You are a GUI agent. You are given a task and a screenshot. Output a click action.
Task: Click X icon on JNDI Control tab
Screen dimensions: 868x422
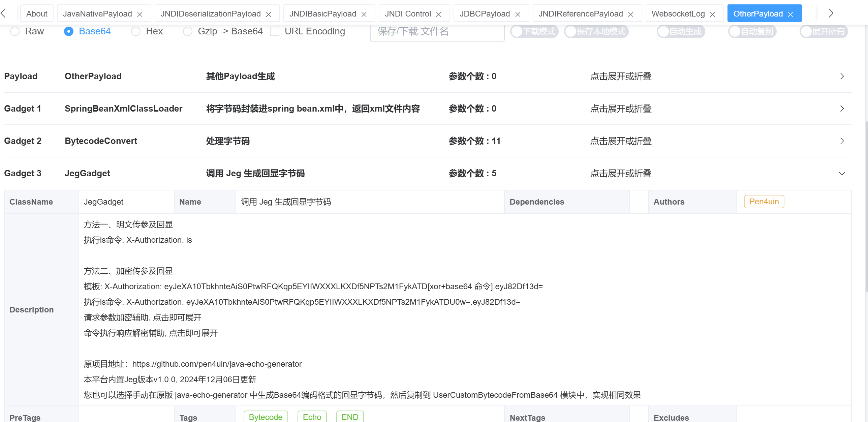click(439, 14)
